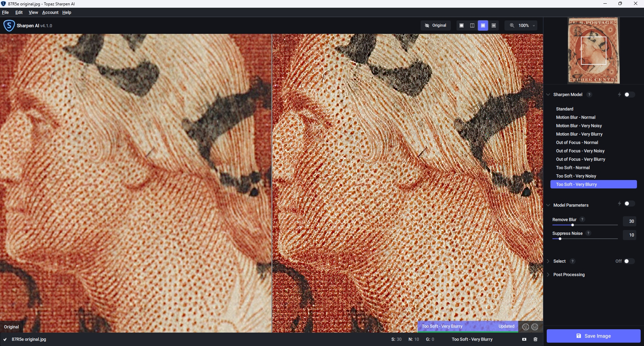Screen dimensions: 644x346
Task: Click auto lightning icon for Model Parameters
Action: [620, 204]
